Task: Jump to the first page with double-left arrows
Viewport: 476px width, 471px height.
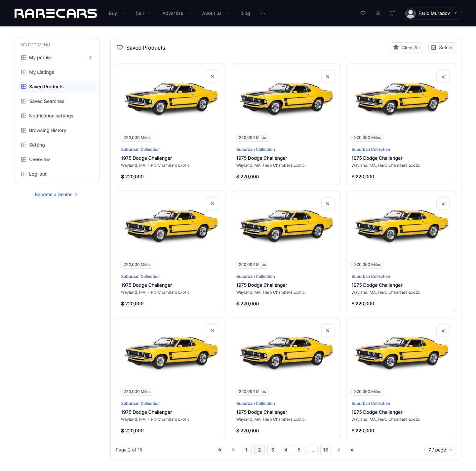Action: [220, 450]
